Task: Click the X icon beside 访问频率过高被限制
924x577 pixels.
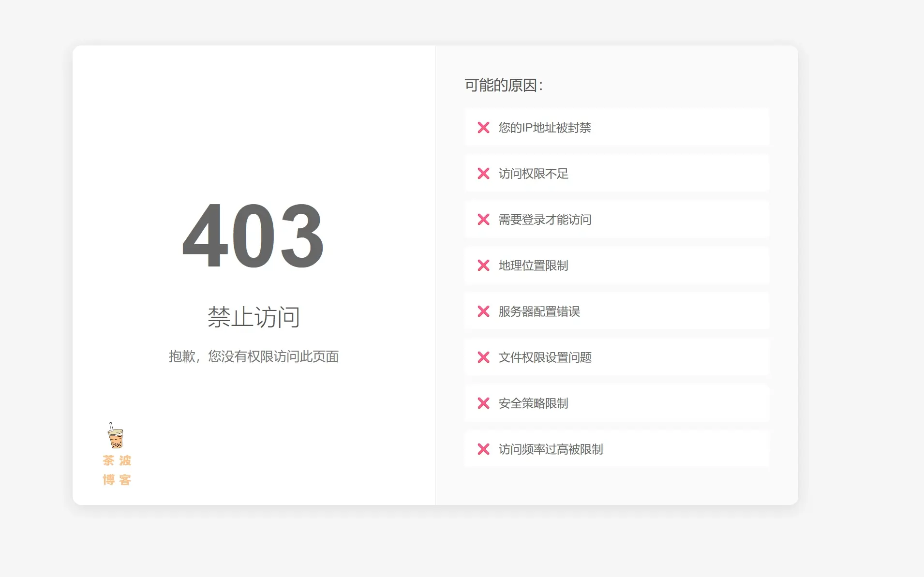Action: tap(483, 449)
